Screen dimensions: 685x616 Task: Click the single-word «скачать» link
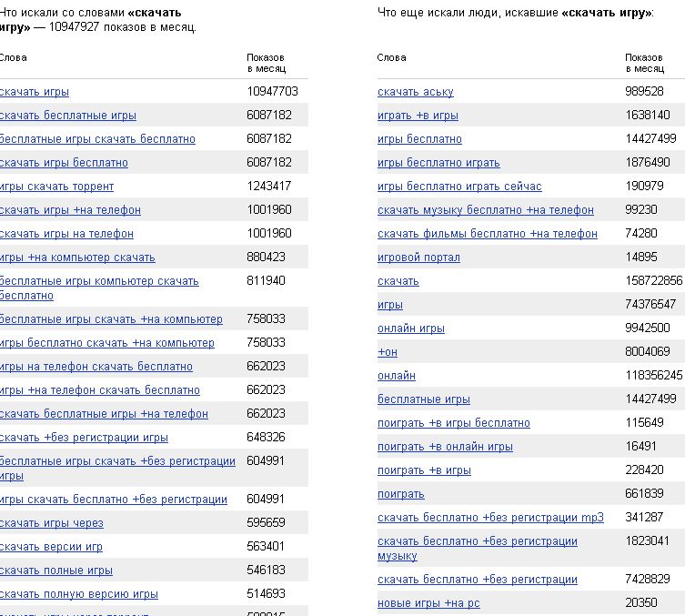[x=398, y=281]
